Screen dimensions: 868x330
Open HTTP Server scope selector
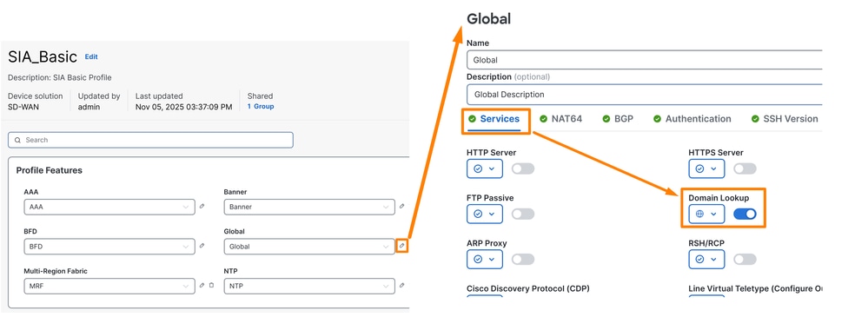485,168
